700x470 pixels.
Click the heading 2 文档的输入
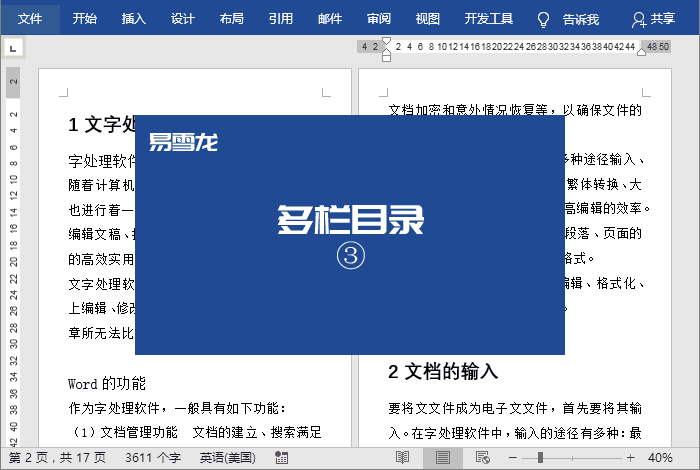point(443,371)
